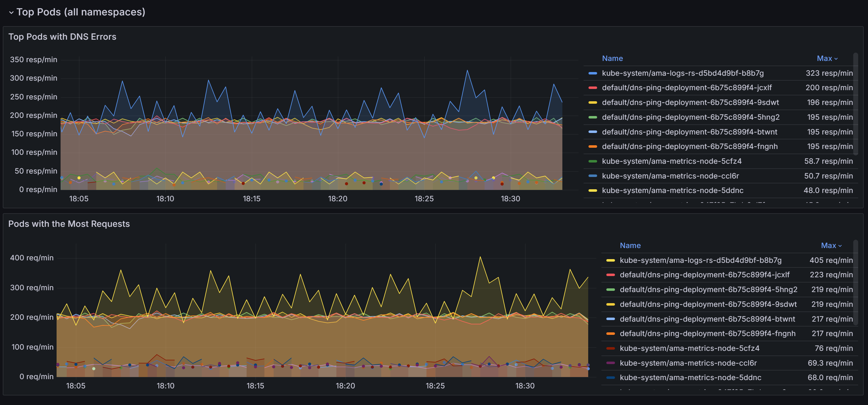Click dark blue swatch of ama-metrics-node-5ddnc in Most Requests
The height and width of the screenshot is (405, 868).
pyautogui.click(x=610, y=378)
